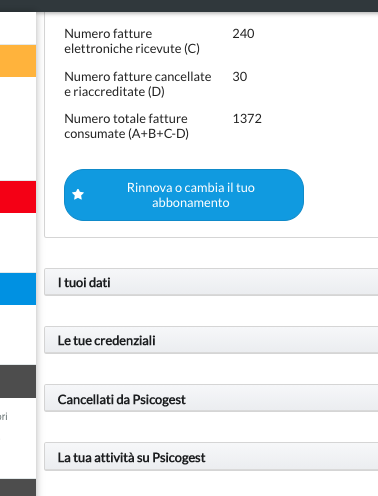378x496 pixels.
Task: Select the value 240 for received invoices
Action: click(243, 34)
